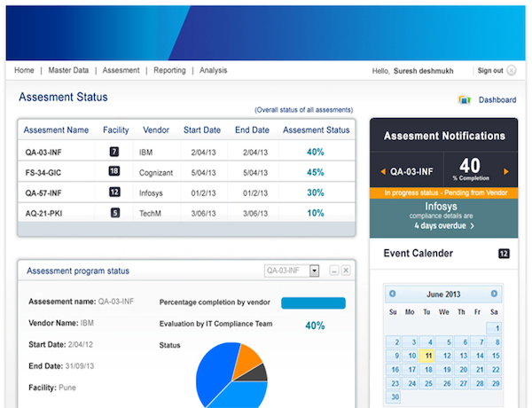The height and width of the screenshot is (408, 532).
Task: Click Event Calender count badge 12
Action: (504, 254)
